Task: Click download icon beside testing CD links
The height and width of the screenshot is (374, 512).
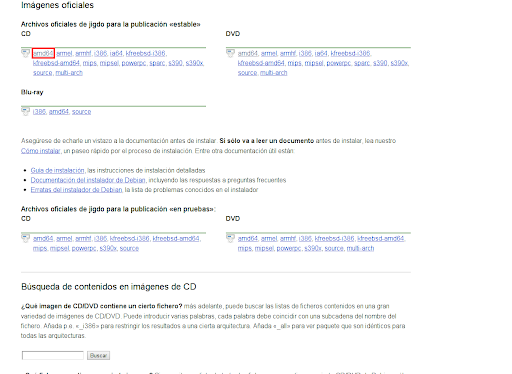Action: point(25,238)
